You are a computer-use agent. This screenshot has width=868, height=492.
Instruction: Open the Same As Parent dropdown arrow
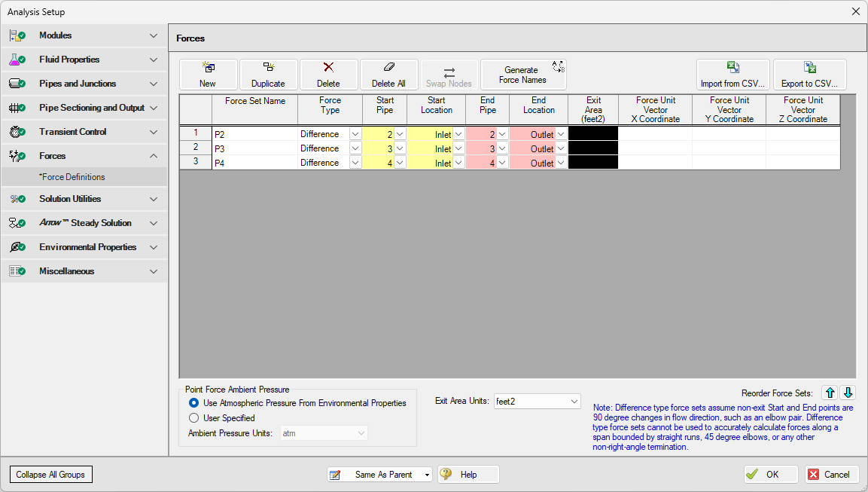point(427,475)
